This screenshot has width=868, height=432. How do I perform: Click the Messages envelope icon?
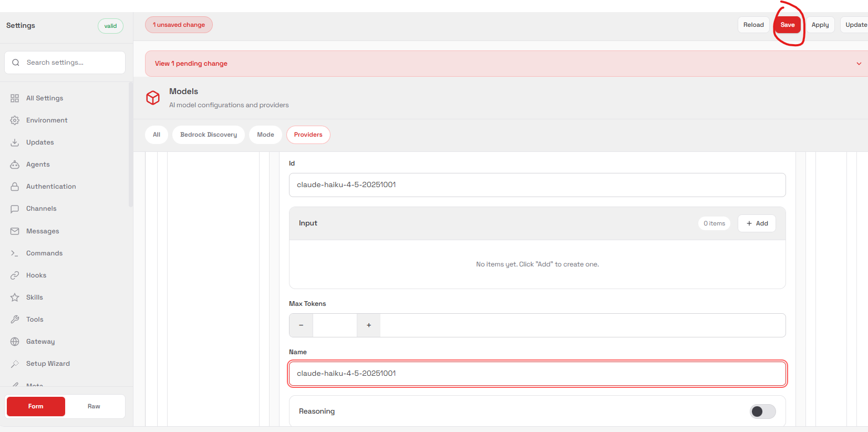pos(15,231)
